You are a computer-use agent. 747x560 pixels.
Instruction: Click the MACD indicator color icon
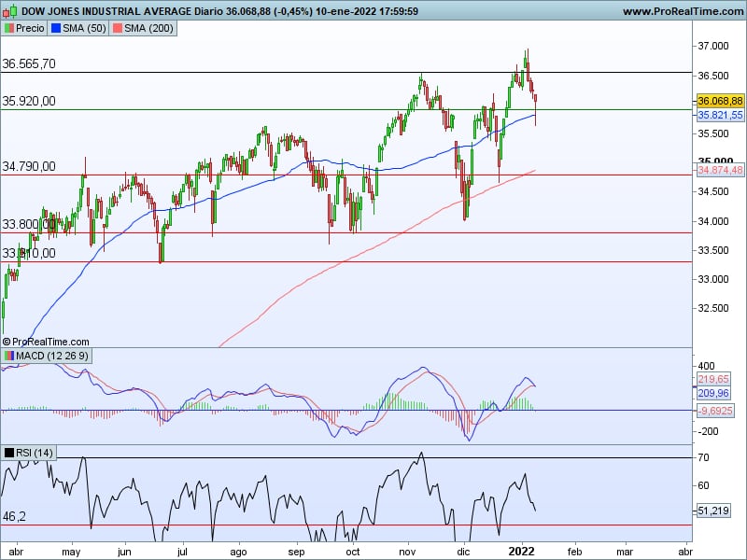coord(9,356)
